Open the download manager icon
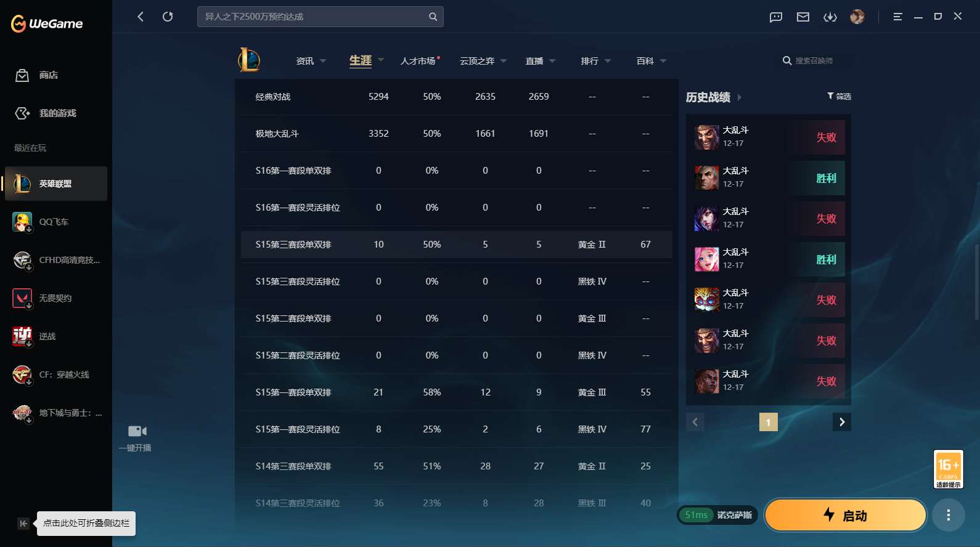This screenshot has height=547, width=980. point(830,17)
